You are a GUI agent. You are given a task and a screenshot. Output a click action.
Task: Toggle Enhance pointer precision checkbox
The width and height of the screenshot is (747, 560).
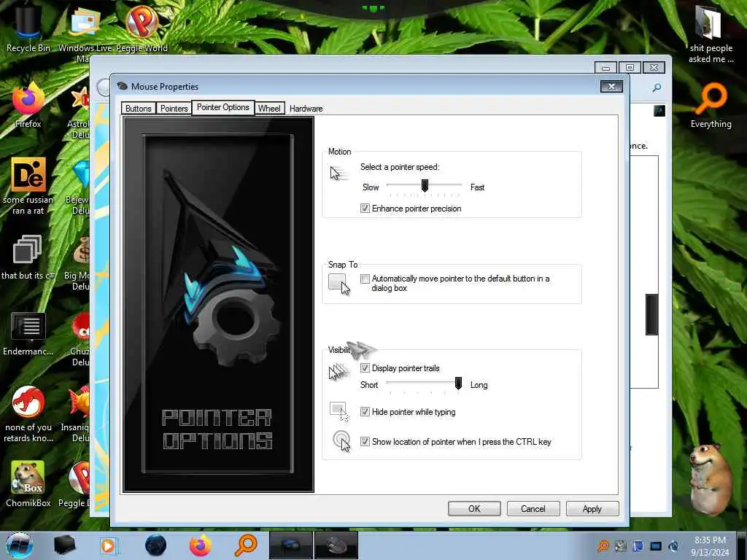pyautogui.click(x=365, y=208)
